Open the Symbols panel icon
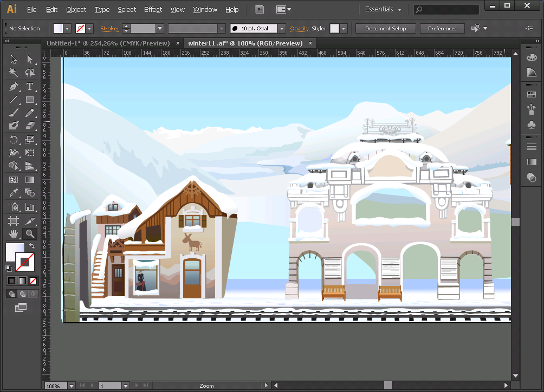 click(x=532, y=125)
